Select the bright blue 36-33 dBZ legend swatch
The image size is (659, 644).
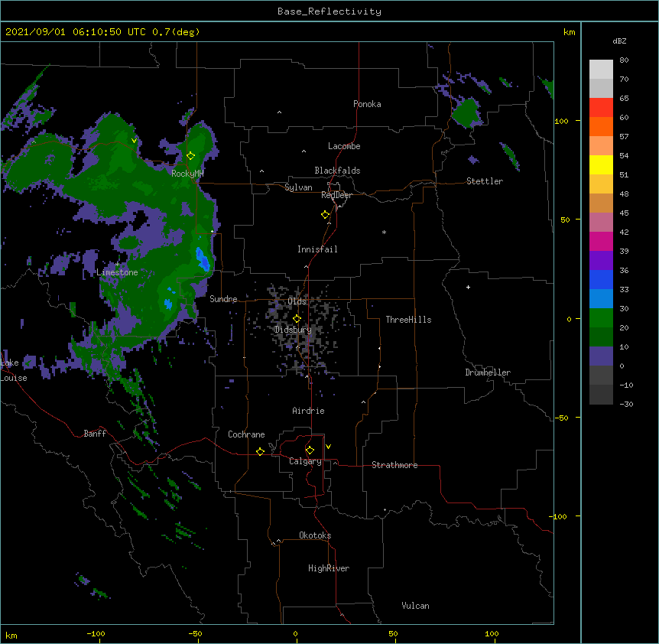click(x=601, y=279)
